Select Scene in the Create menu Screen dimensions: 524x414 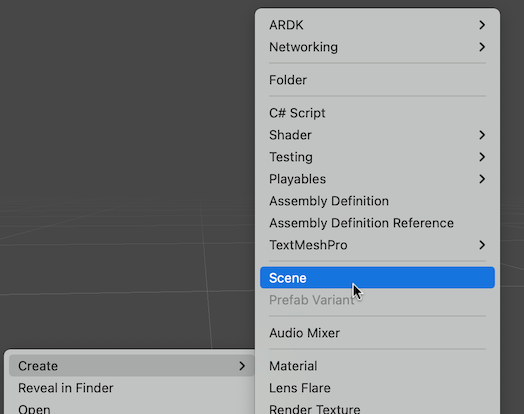[x=377, y=278]
